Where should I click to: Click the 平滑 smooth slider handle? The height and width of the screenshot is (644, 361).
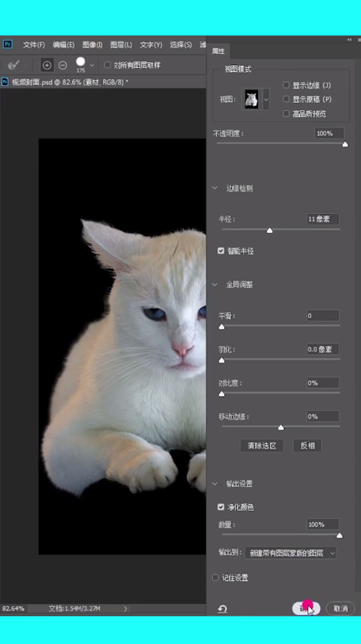pos(221,327)
